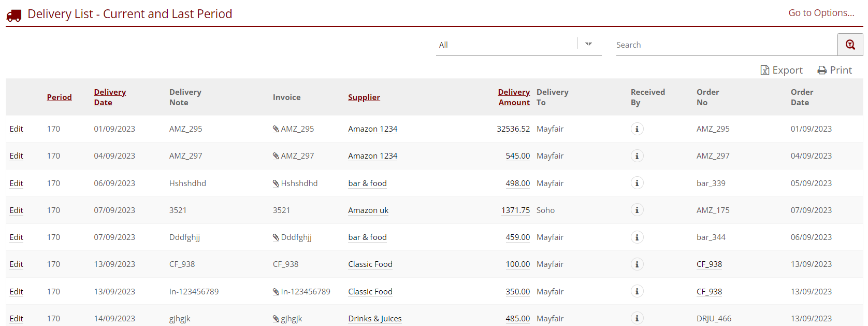
Task: Open attachment icon for invoice In-123456789
Action: click(276, 292)
